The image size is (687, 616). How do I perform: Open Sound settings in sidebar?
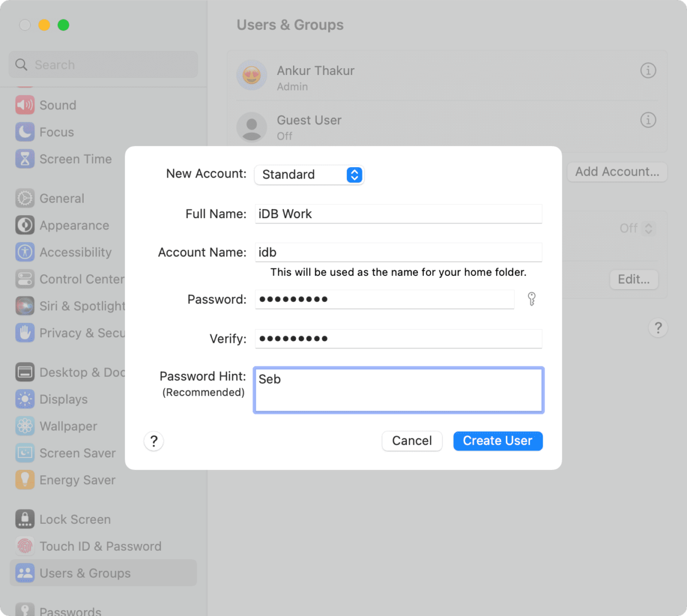(x=57, y=105)
